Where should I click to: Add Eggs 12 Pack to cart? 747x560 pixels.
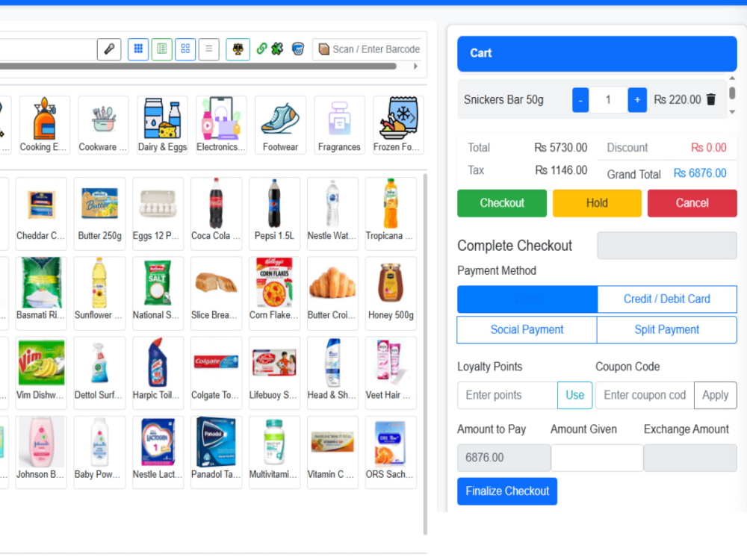click(x=158, y=214)
